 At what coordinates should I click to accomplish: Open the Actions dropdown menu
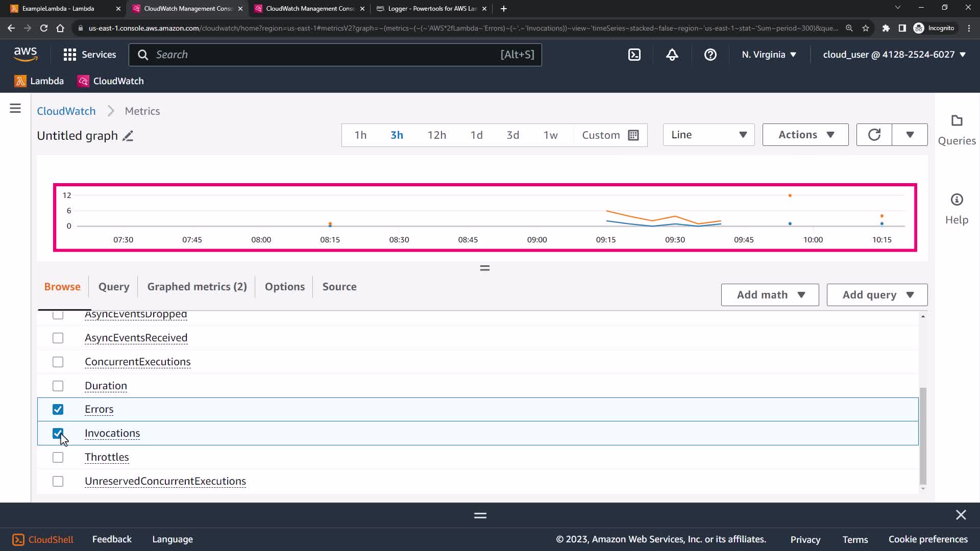(x=805, y=135)
